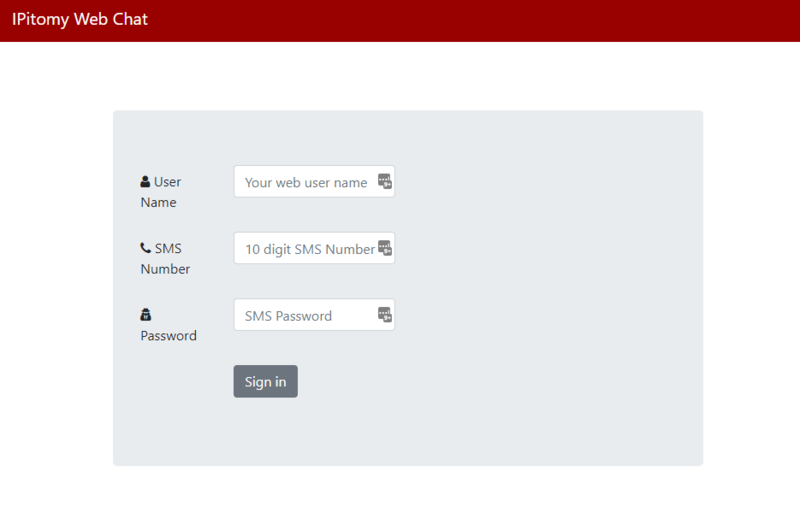Open the IPitomy Web Chat header title
Viewport: 800px width, 531px height.
point(80,19)
